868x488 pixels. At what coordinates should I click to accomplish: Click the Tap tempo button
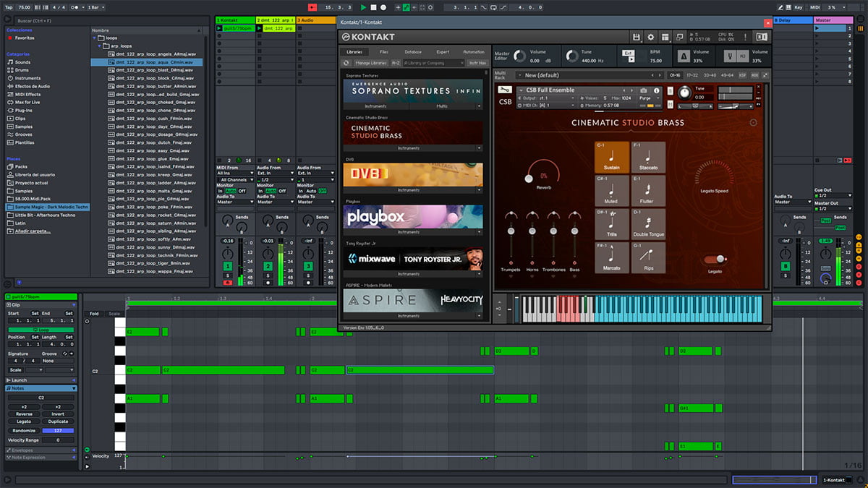(x=9, y=7)
